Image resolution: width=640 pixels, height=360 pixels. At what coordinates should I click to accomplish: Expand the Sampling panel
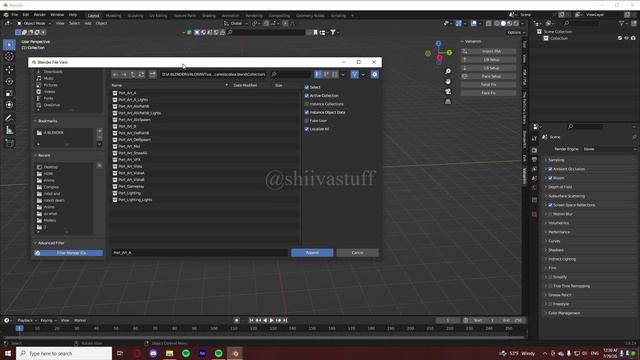click(556, 160)
